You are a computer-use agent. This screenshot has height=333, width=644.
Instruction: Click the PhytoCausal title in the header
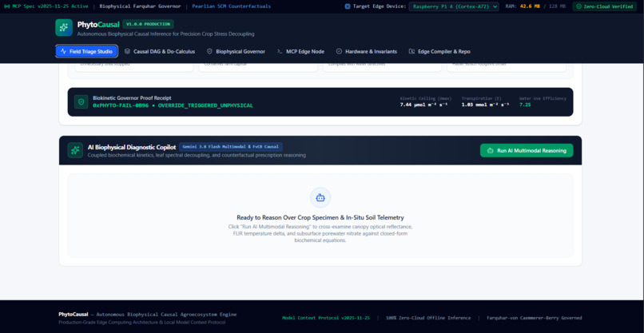coord(98,24)
